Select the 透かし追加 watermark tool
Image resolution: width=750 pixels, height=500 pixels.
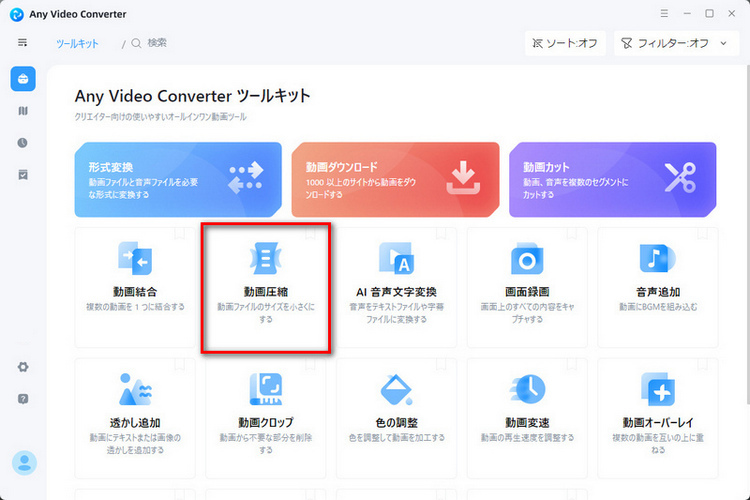pos(135,418)
